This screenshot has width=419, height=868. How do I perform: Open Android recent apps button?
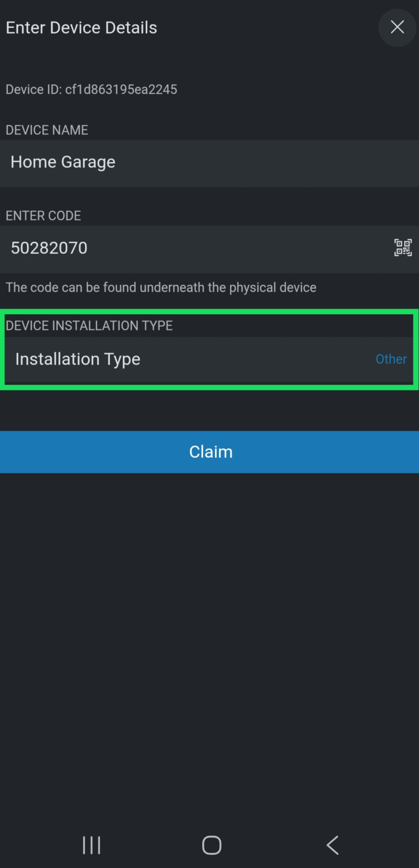[x=91, y=845]
